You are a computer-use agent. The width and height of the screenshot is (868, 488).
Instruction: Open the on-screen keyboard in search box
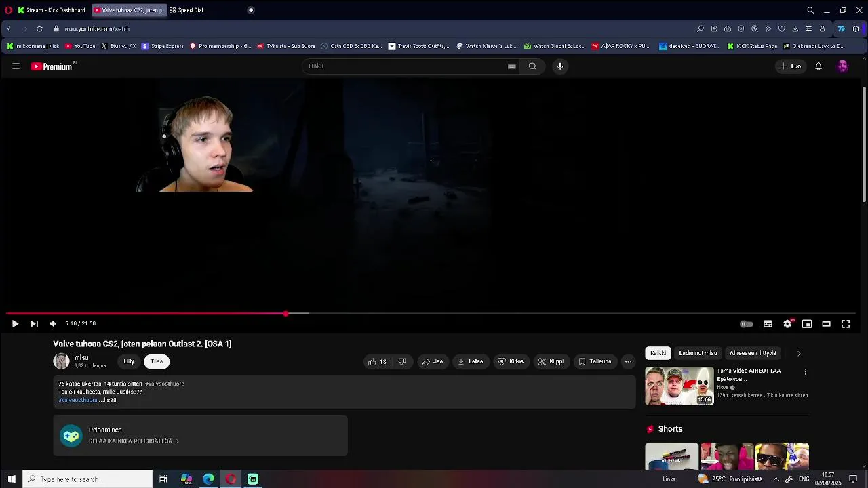click(512, 66)
